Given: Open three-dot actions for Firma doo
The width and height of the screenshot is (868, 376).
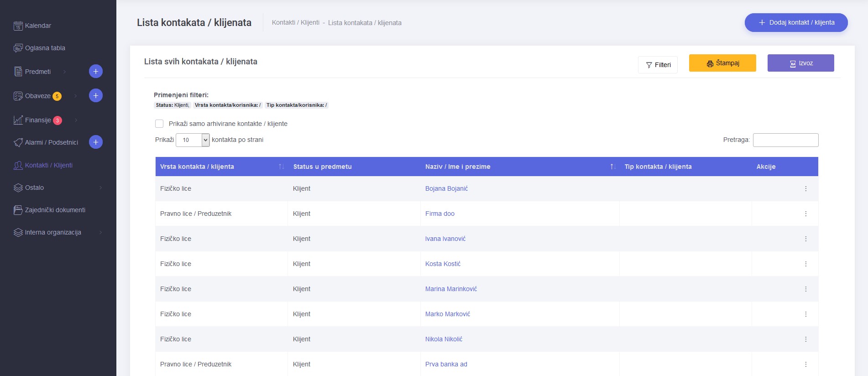Looking at the screenshot, I should 805,214.
